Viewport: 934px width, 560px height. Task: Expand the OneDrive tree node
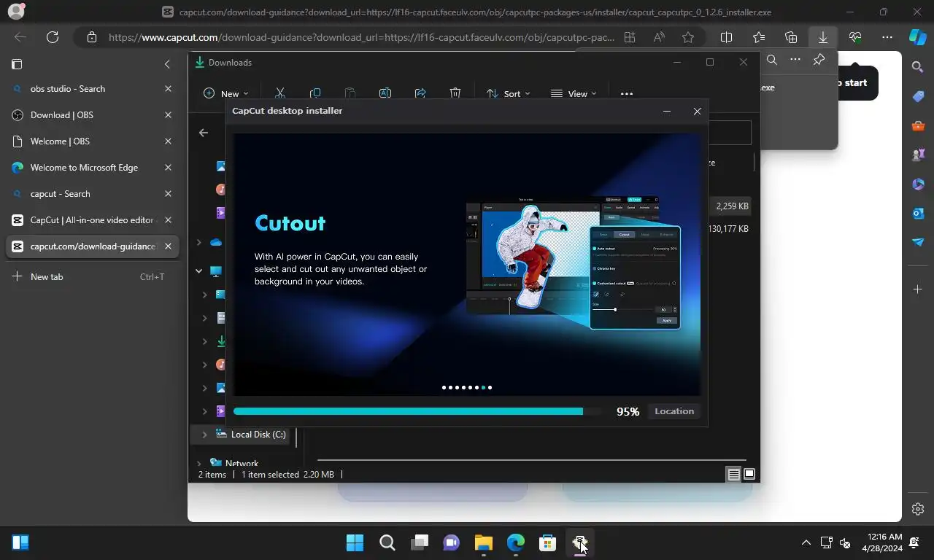point(198,242)
